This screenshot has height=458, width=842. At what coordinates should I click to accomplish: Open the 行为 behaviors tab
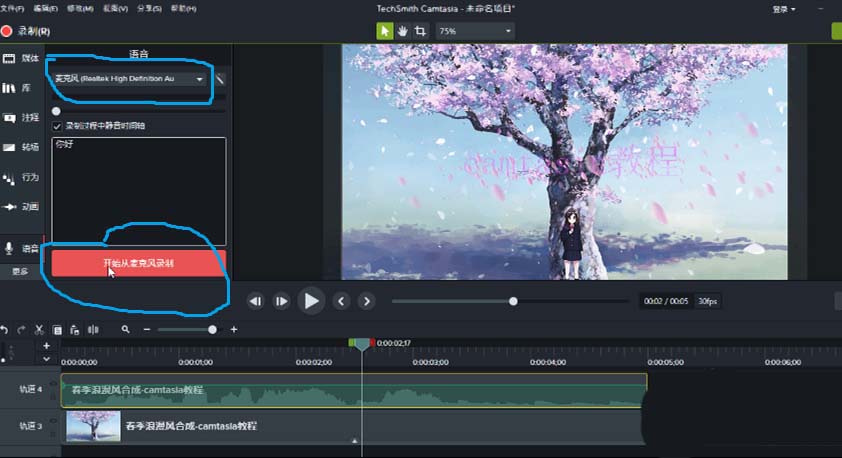click(x=21, y=177)
